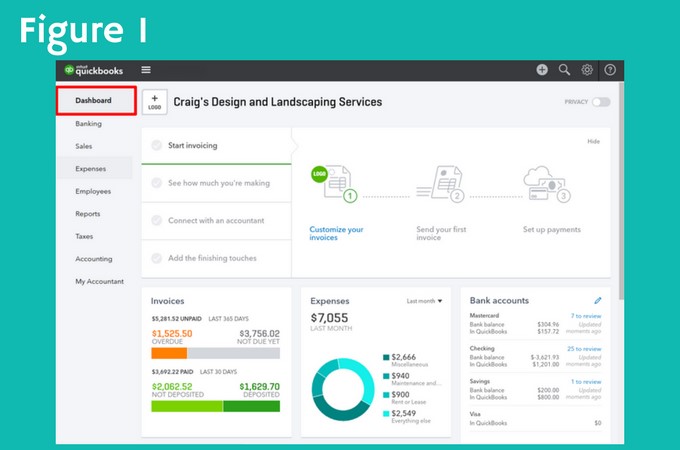Toggle the PRIVACY switch
This screenshot has height=450, width=680.
pos(602,102)
